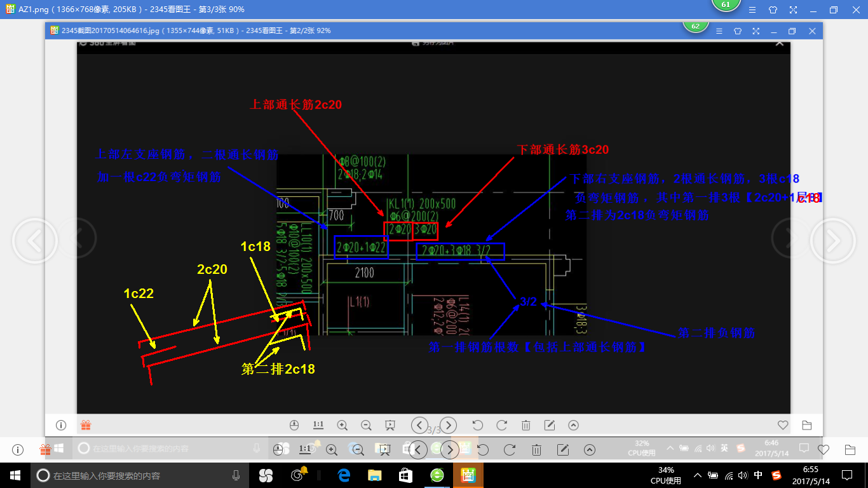This screenshot has width=868, height=488.
Task: Expand more tools chevron in outer viewer's toolbar
Action: pos(590,449)
